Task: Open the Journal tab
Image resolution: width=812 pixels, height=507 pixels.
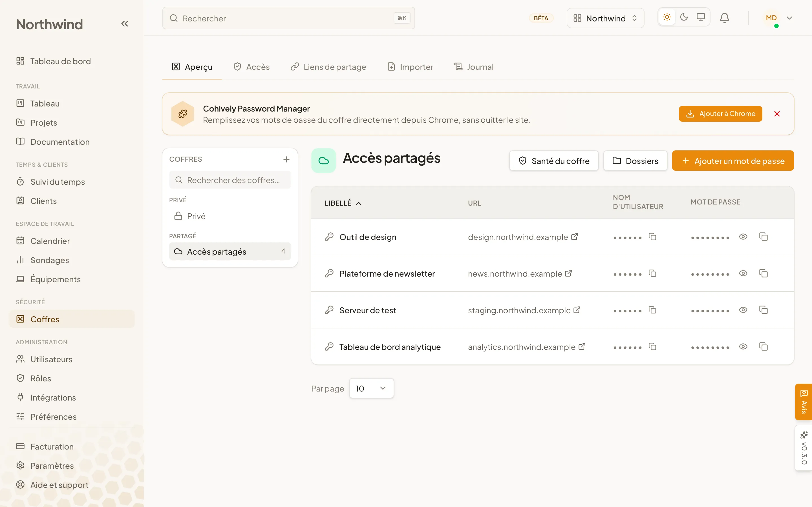Action: pos(473,67)
